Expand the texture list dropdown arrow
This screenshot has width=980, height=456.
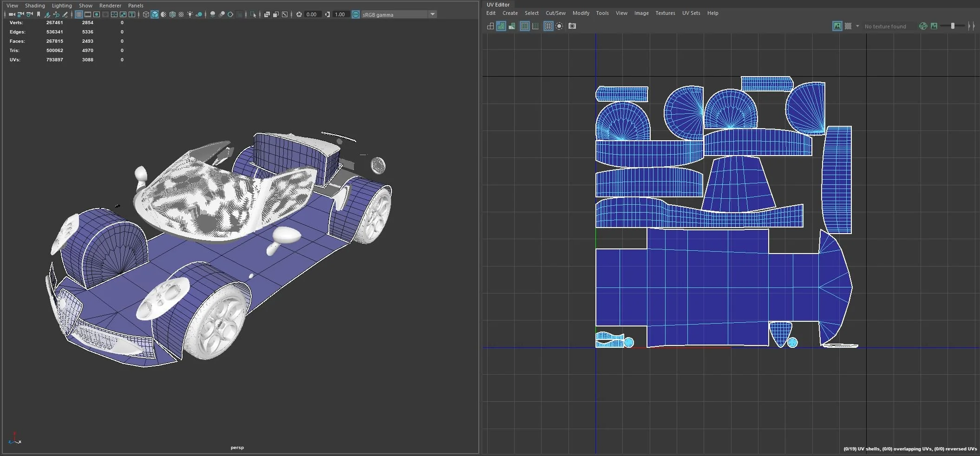point(857,26)
